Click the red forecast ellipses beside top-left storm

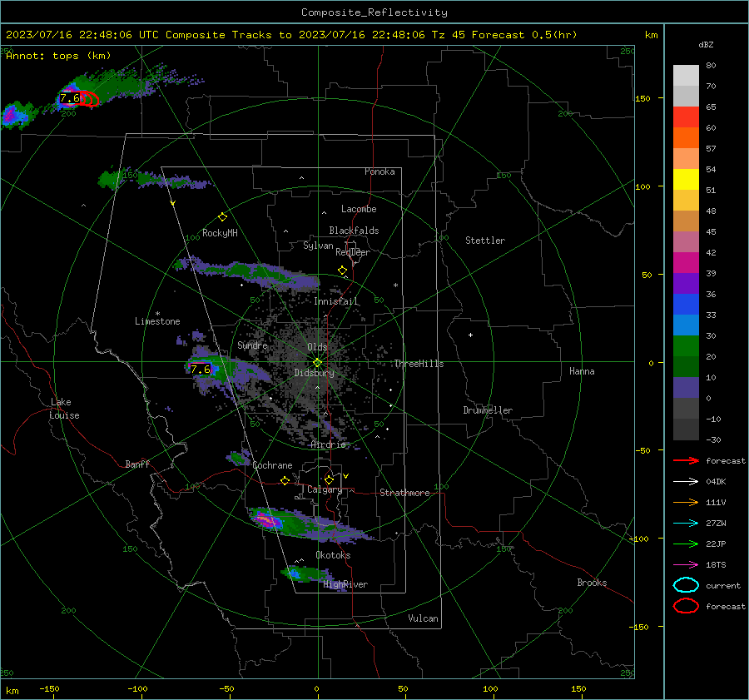(x=89, y=98)
